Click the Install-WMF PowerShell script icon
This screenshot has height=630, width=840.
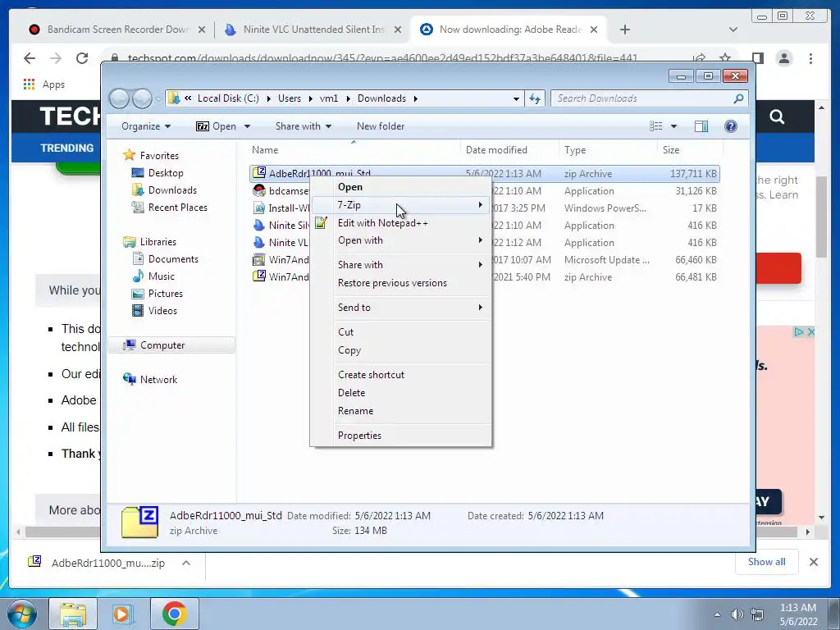click(x=259, y=208)
